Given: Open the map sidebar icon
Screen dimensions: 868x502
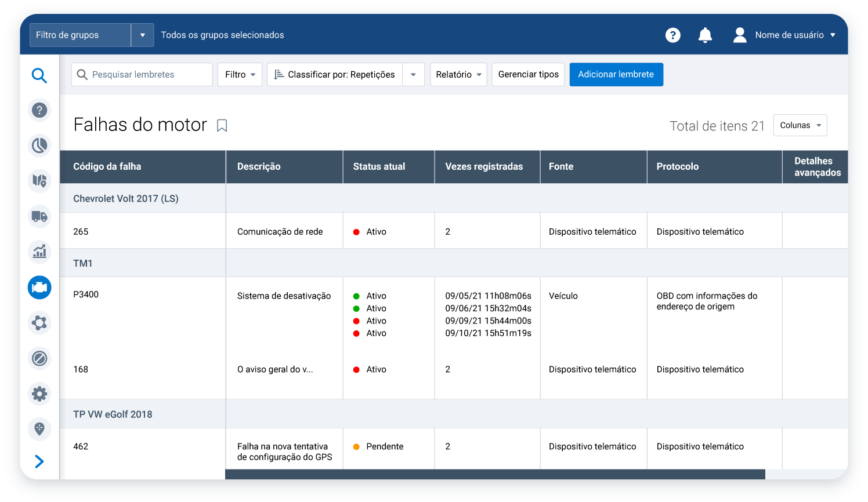Looking at the screenshot, I should (39, 181).
